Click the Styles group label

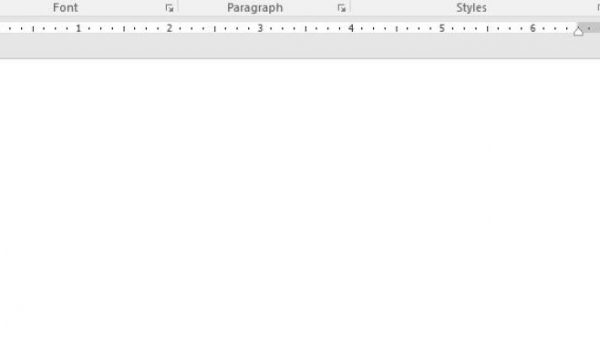pos(471,8)
